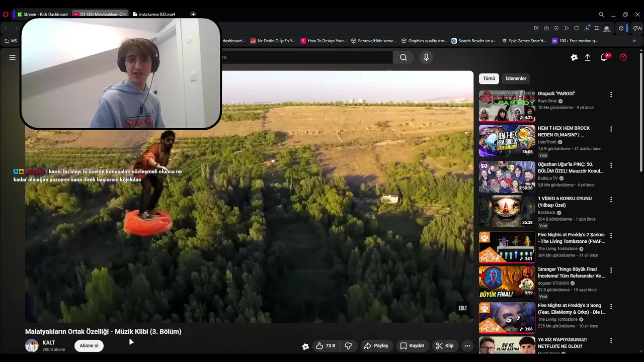Open 1 VİDEO 6 KORKU OYUNU thumbnail

[507, 211]
